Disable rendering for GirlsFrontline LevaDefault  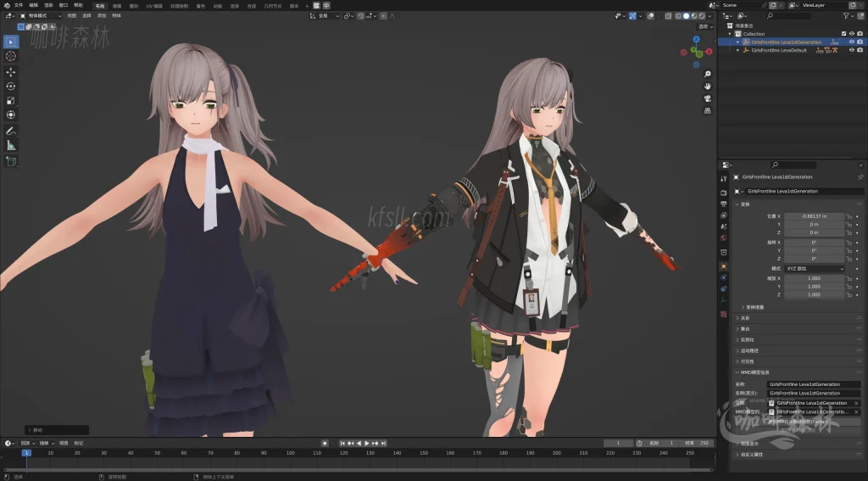(860, 50)
